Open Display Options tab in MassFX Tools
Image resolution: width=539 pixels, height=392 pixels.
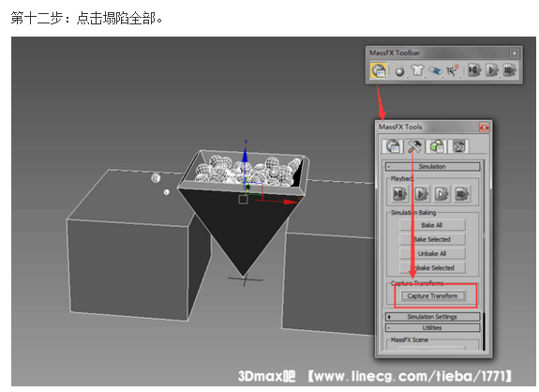click(x=459, y=146)
